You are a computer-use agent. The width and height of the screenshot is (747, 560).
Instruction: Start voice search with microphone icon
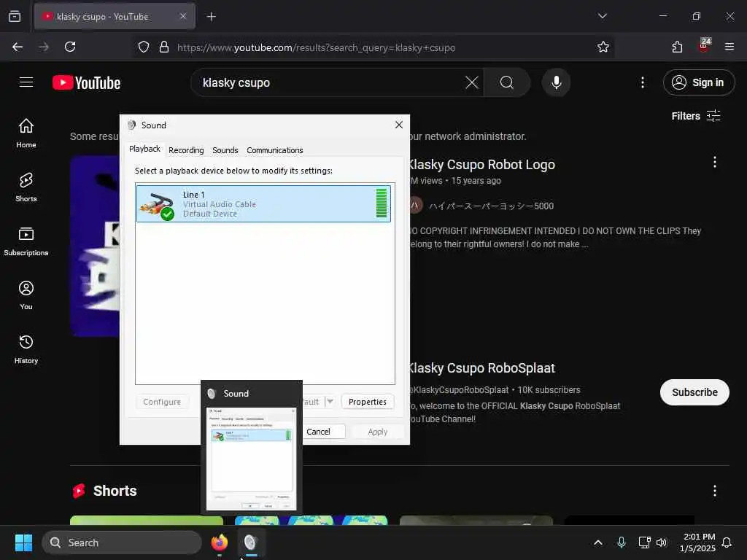coord(556,82)
